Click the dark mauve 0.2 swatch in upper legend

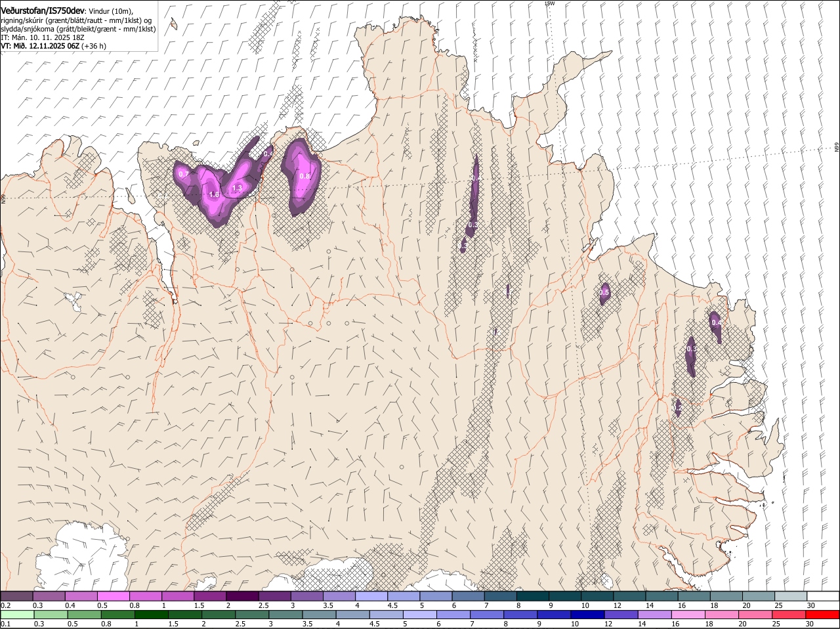pyautogui.click(x=16, y=596)
